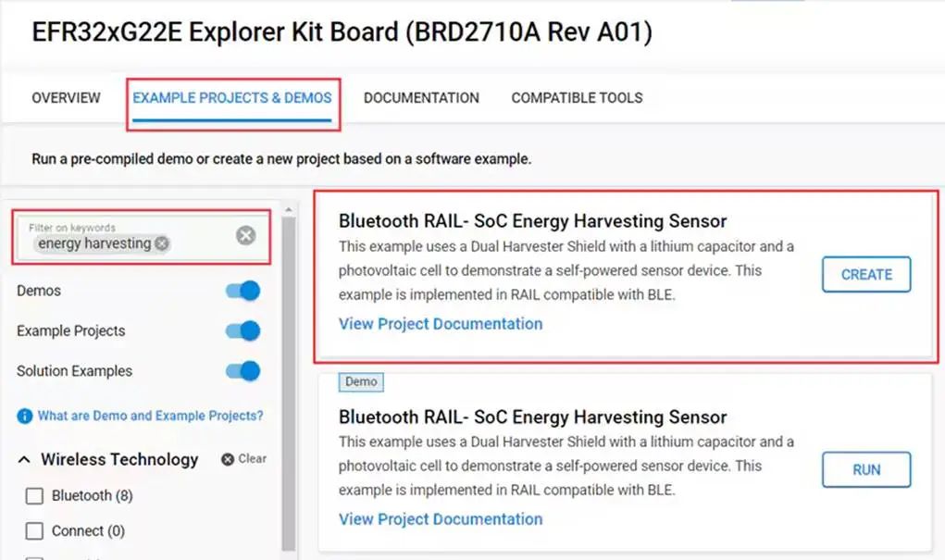Screen dimensions: 945x560
Task: Open 'What are Demo and Example Projects?' link
Action: click(x=150, y=417)
